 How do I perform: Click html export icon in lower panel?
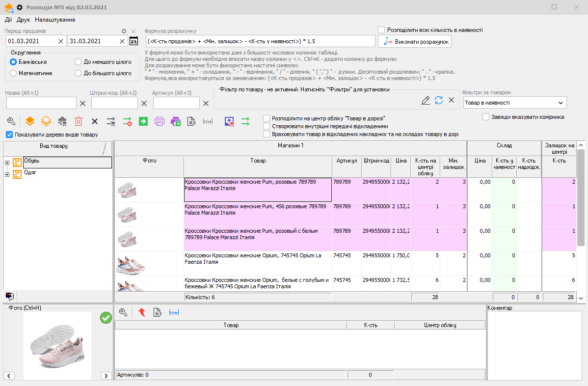[x=174, y=312]
